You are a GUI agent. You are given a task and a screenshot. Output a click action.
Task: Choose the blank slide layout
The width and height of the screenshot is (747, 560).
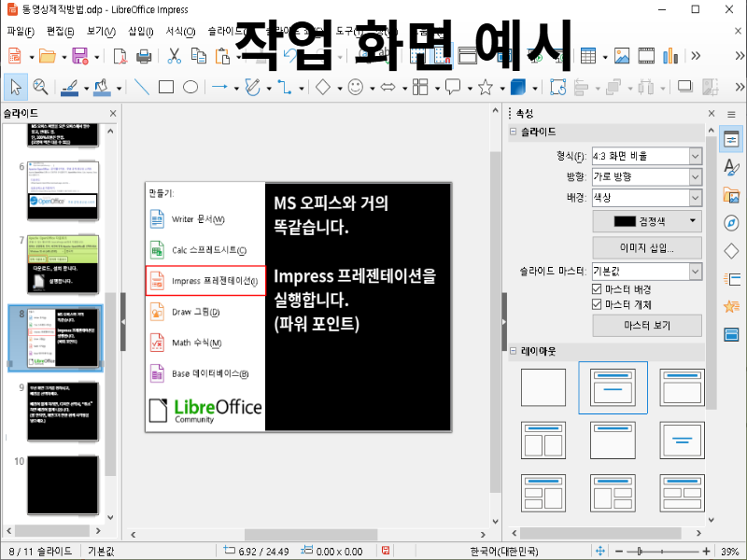coord(543,387)
